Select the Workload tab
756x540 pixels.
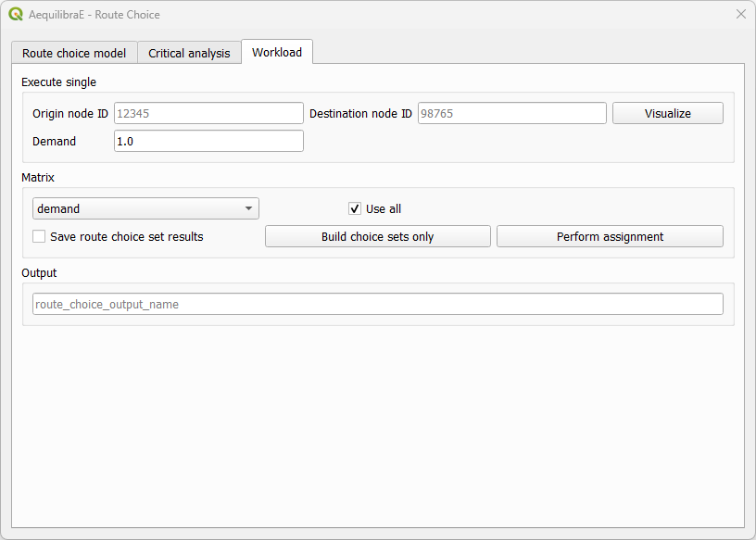pos(277,52)
